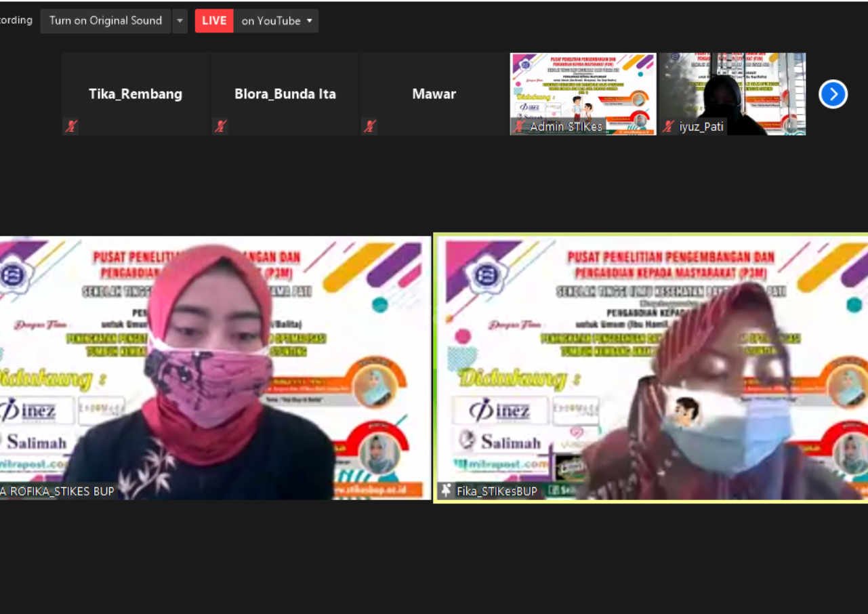Select the Mawar participant tile
The height and width of the screenshot is (614, 868).
434,94
